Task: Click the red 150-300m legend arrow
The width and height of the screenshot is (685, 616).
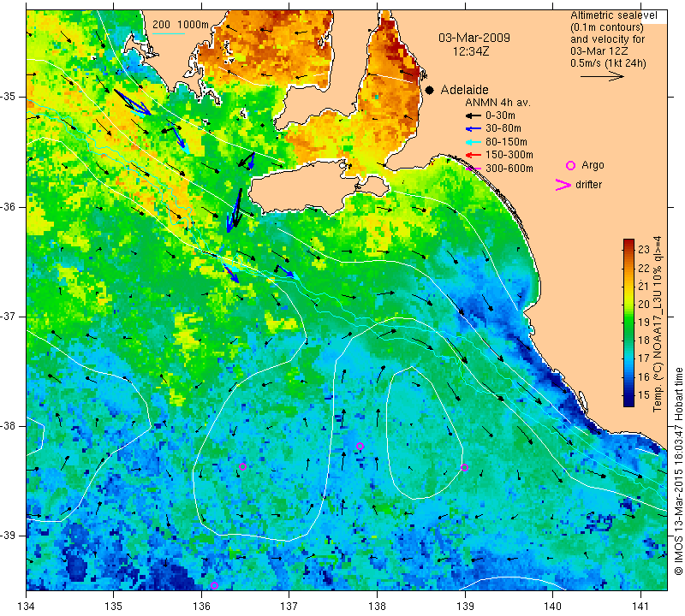Action: click(474, 155)
